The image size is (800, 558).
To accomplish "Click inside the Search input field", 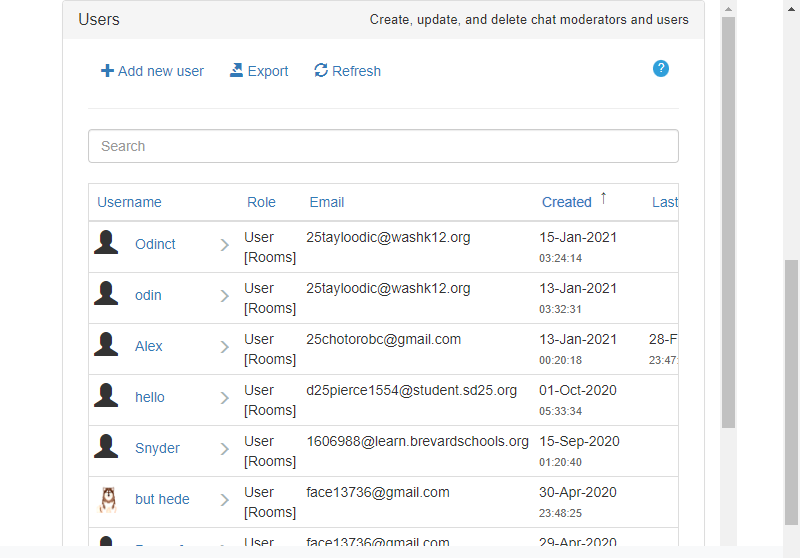I will [x=383, y=146].
